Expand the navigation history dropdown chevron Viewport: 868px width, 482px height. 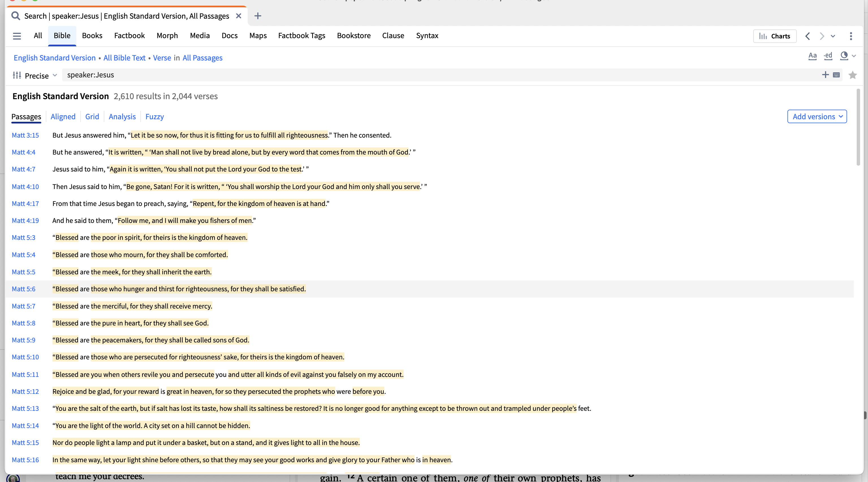833,36
